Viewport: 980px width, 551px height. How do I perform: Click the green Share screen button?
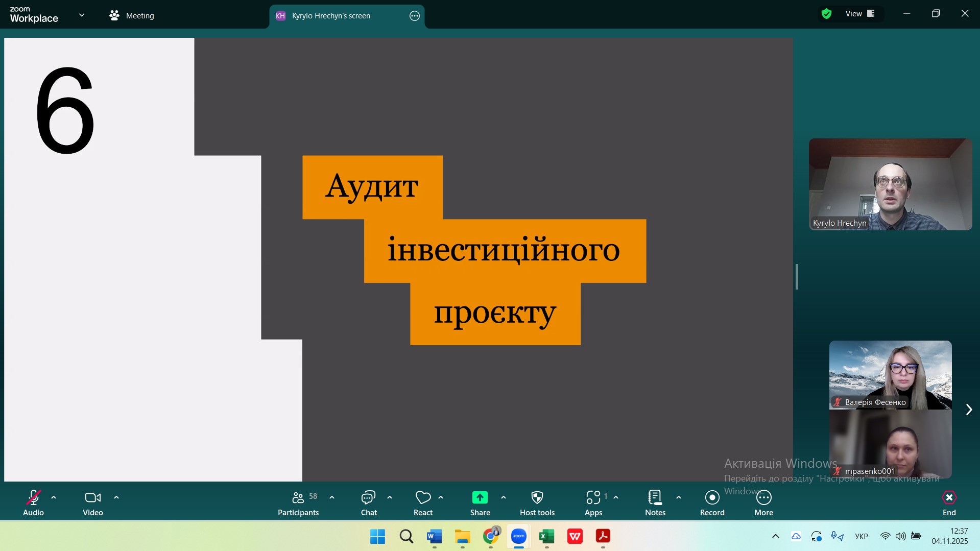480,503
